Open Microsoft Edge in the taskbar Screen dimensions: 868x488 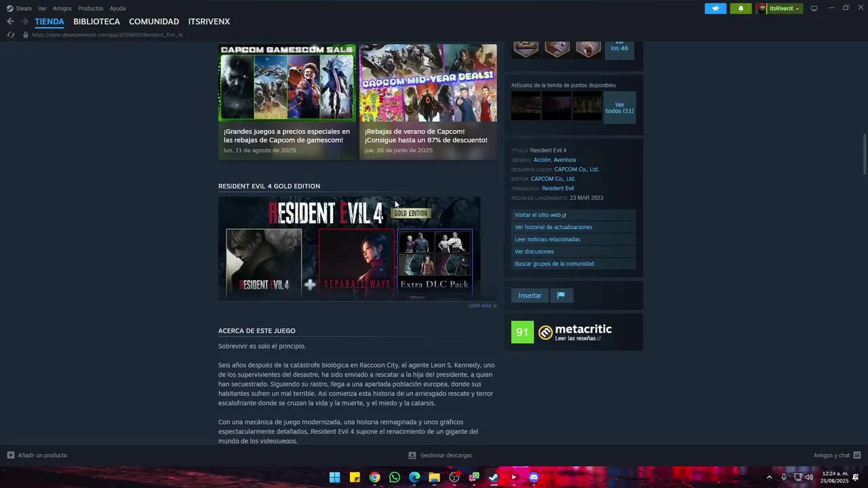pos(414,477)
